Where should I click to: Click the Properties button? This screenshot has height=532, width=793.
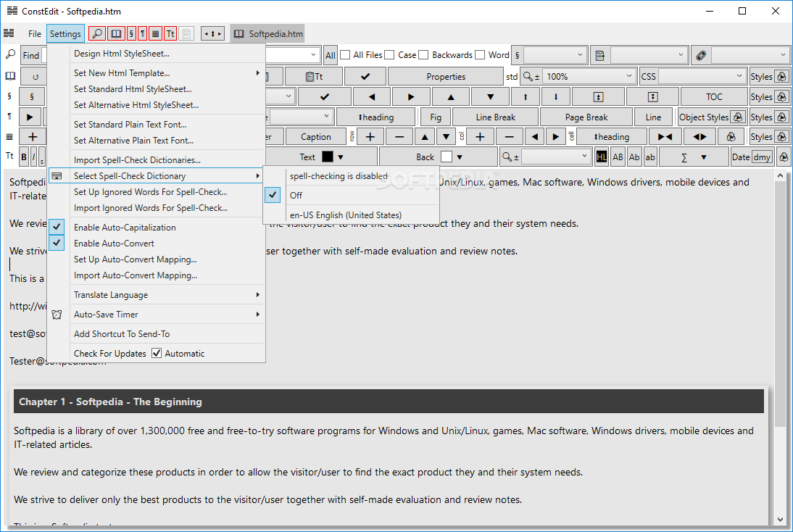pos(446,77)
